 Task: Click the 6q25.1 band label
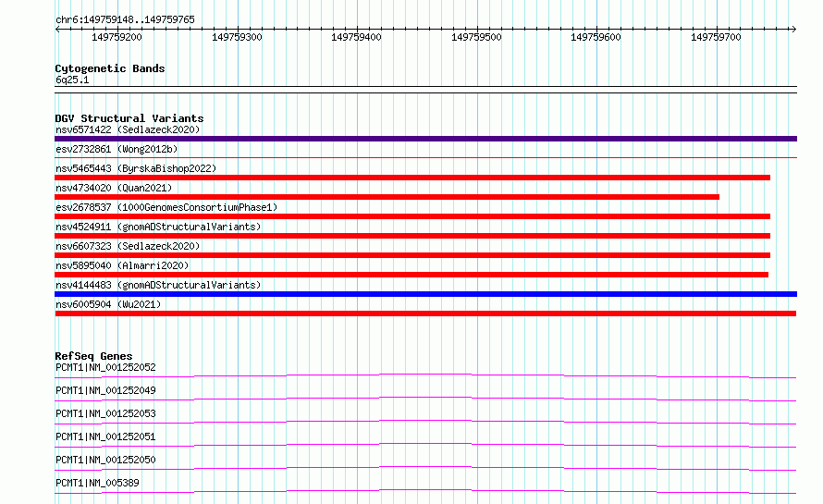[72, 80]
